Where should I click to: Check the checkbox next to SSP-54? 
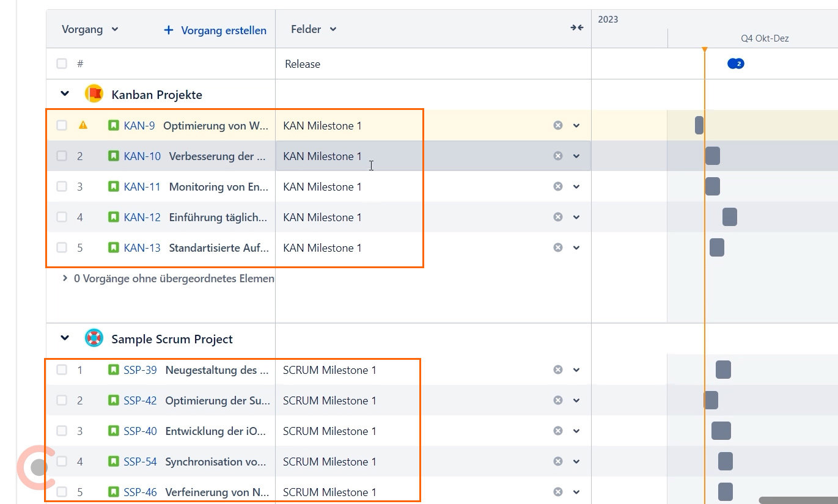[61, 461]
